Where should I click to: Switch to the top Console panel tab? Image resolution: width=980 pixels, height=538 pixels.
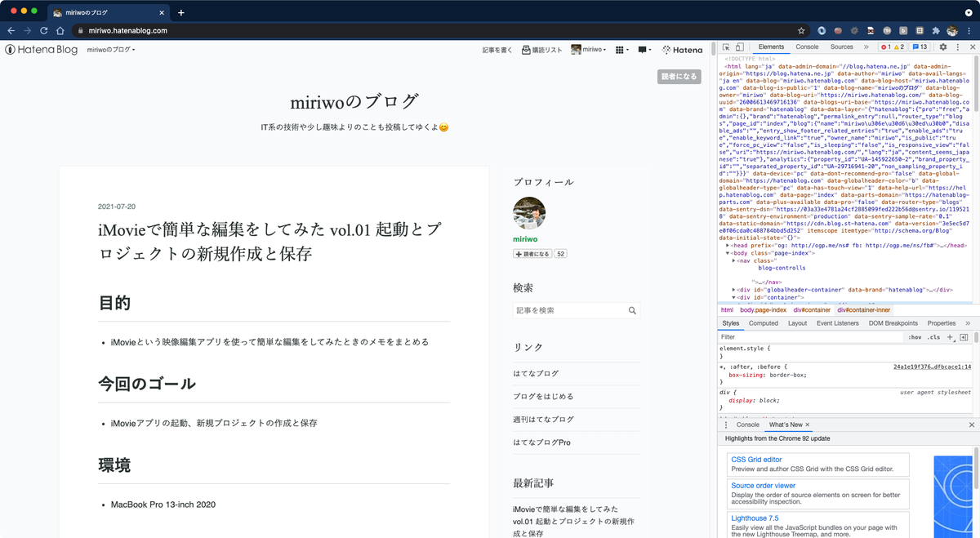point(807,47)
